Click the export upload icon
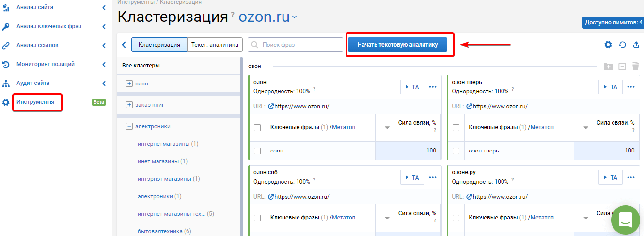Viewport: 644px width, 236px height. point(636,45)
